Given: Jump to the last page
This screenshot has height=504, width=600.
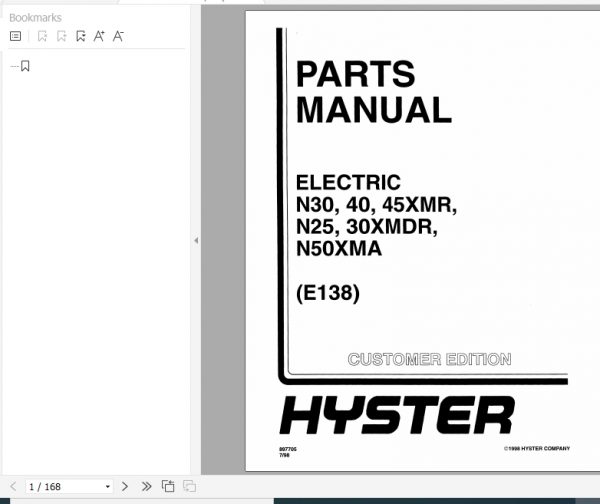Looking at the screenshot, I should pos(146,486).
